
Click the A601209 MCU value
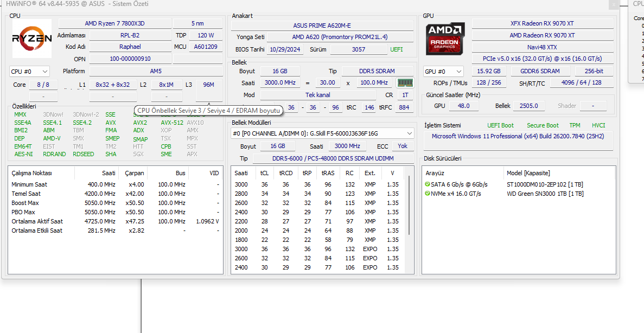point(206,47)
